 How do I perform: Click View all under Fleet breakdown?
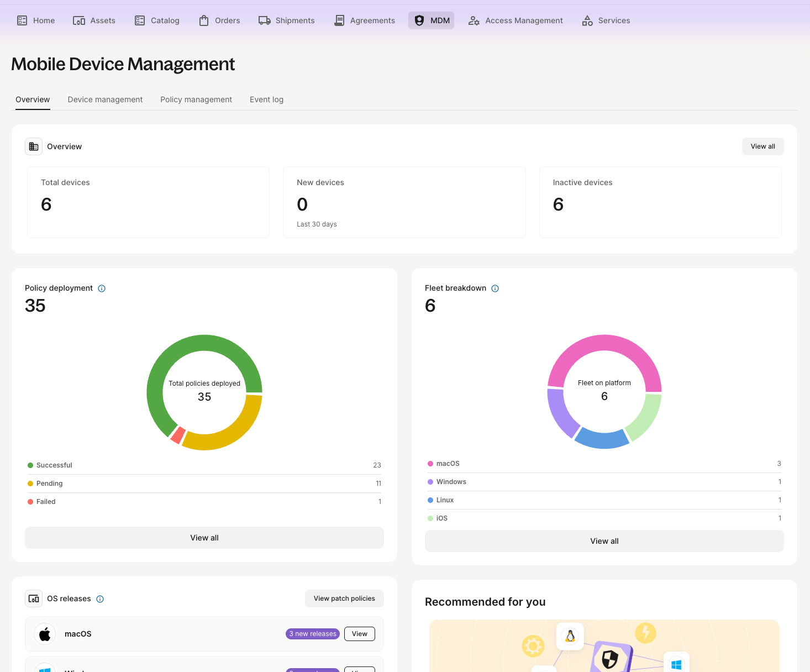(604, 541)
